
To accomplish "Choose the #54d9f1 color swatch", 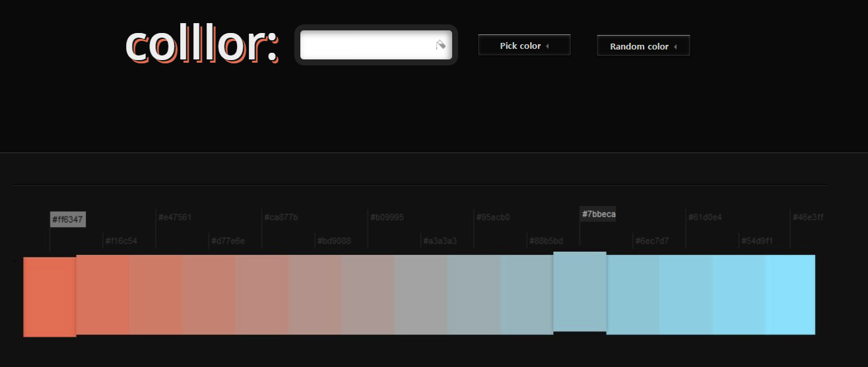I will (x=739, y=294).
